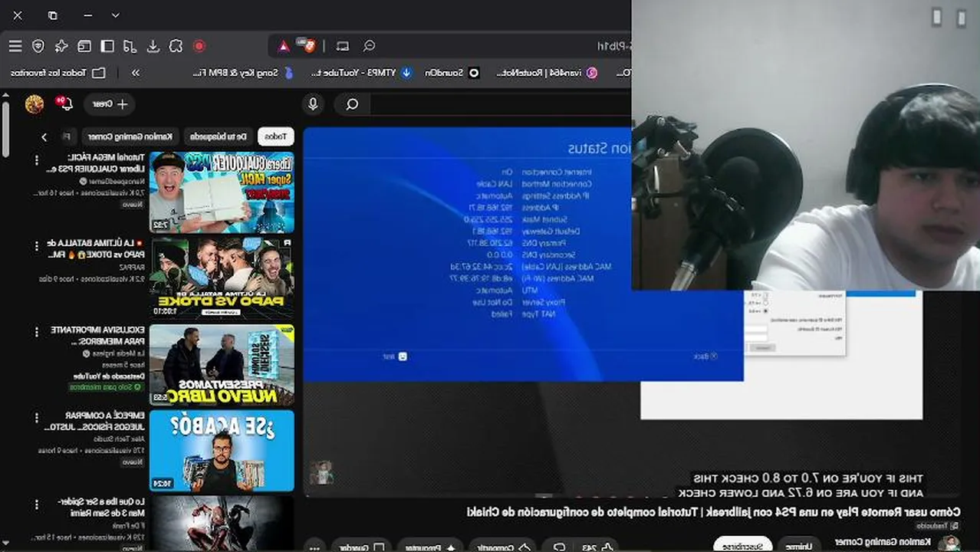Select the Todos filter chip
Screen dimensions: 980x552
coord(276,136)
